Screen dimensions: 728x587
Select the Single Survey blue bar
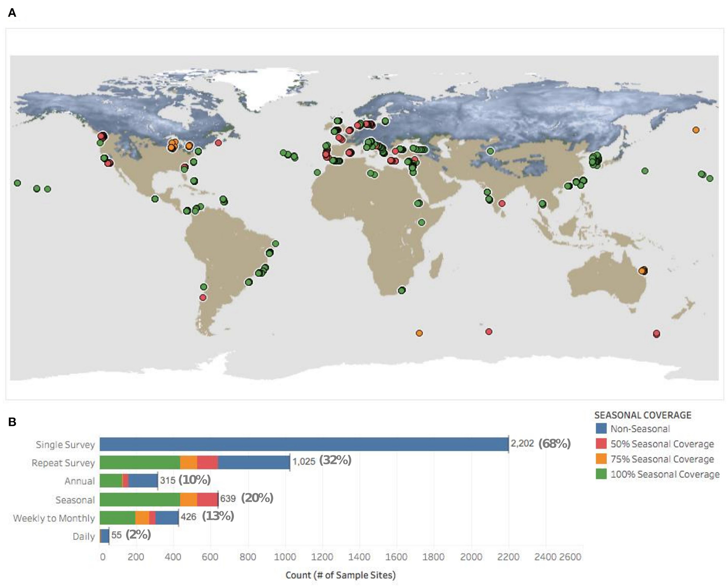pos(304,445)
